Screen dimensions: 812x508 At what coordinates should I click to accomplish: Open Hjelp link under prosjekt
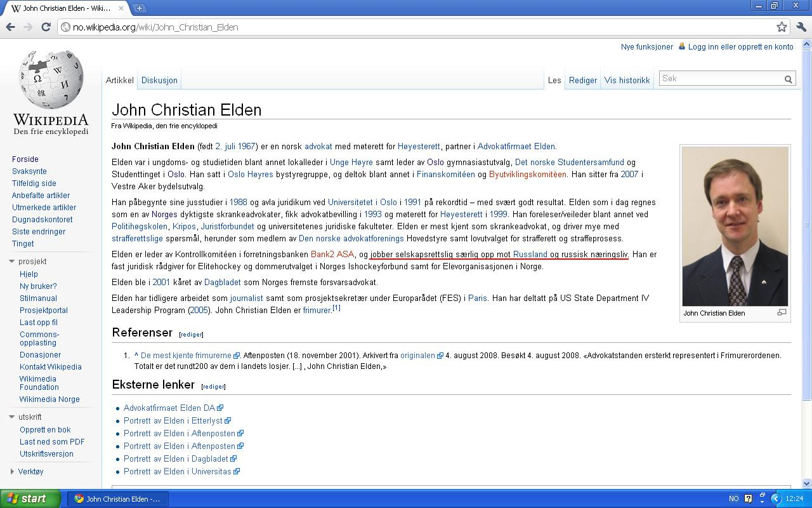(29, 274)
